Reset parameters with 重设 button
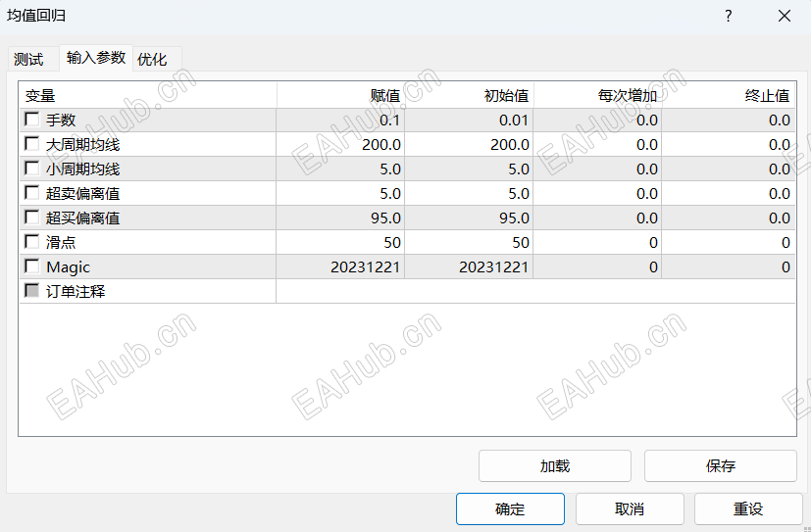This screenshot has height=532, width=811. [748, 508]
